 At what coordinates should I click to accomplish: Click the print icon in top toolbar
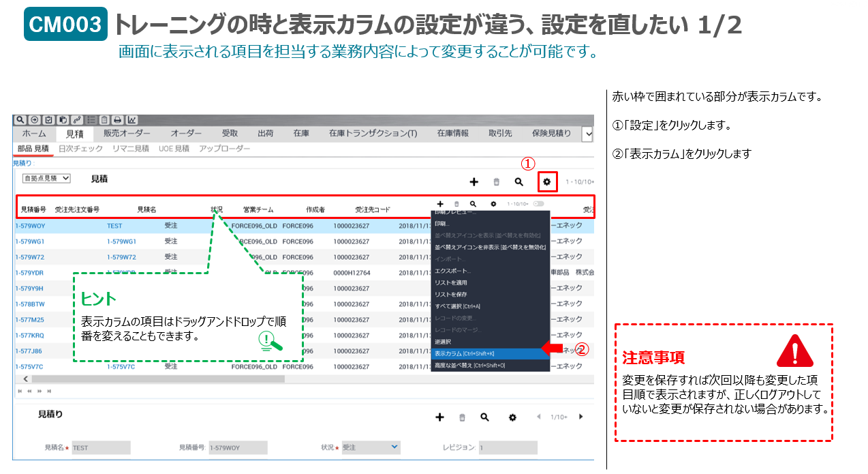(118, 119)
